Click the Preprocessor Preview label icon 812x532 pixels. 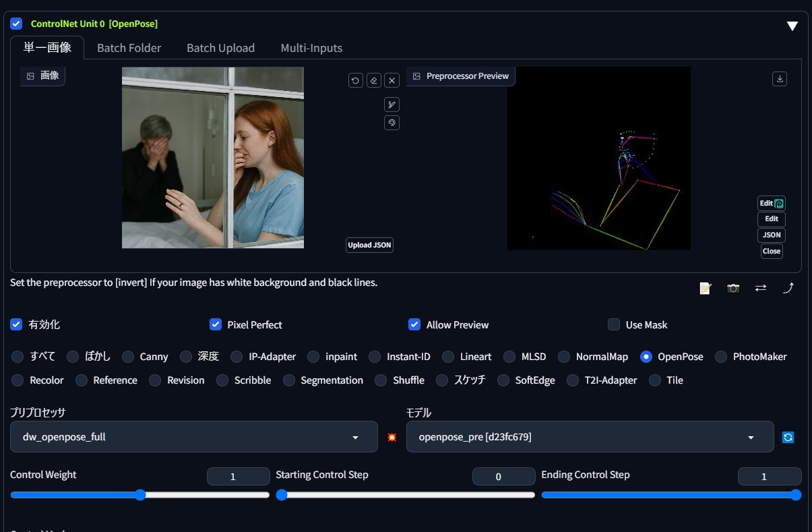[x=416, y=76]
